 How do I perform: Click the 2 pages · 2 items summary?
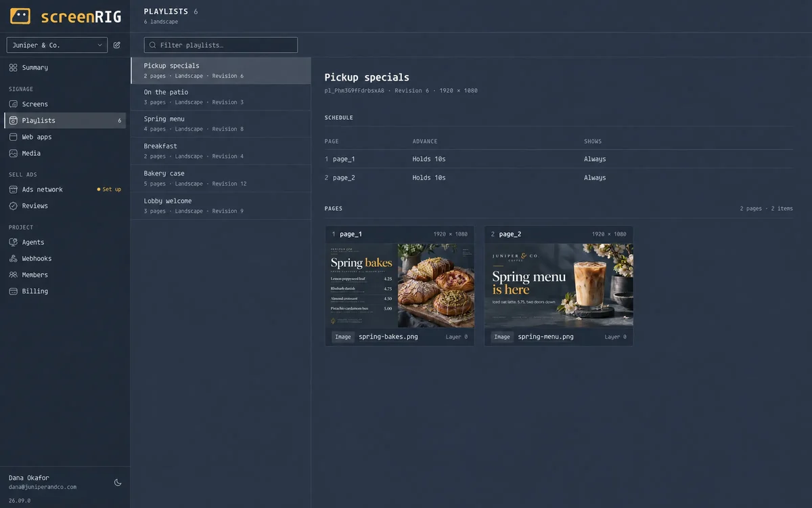767,209
